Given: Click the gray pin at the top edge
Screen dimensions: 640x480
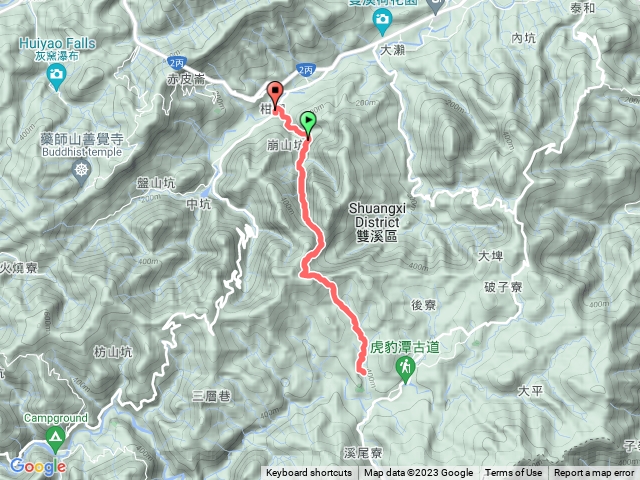Looking at the screenshot, I should point(435,6).
